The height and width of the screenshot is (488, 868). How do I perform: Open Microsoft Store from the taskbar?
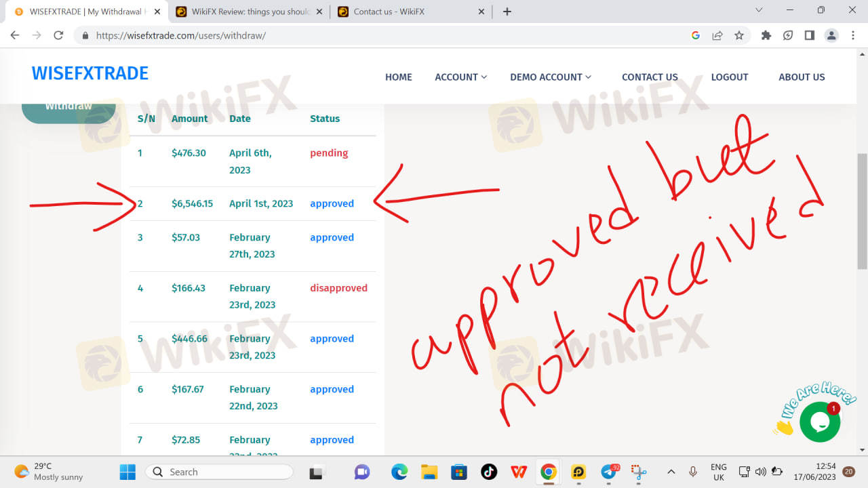[459, 472]
